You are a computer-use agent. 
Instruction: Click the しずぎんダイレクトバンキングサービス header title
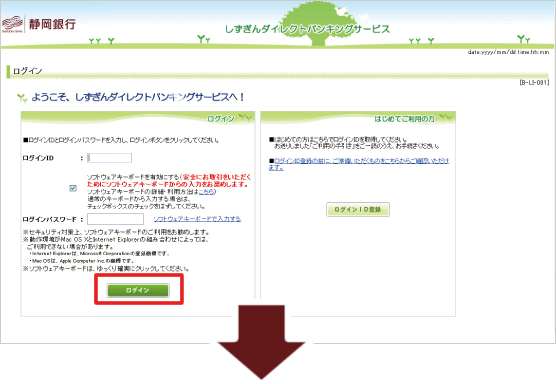307,29
